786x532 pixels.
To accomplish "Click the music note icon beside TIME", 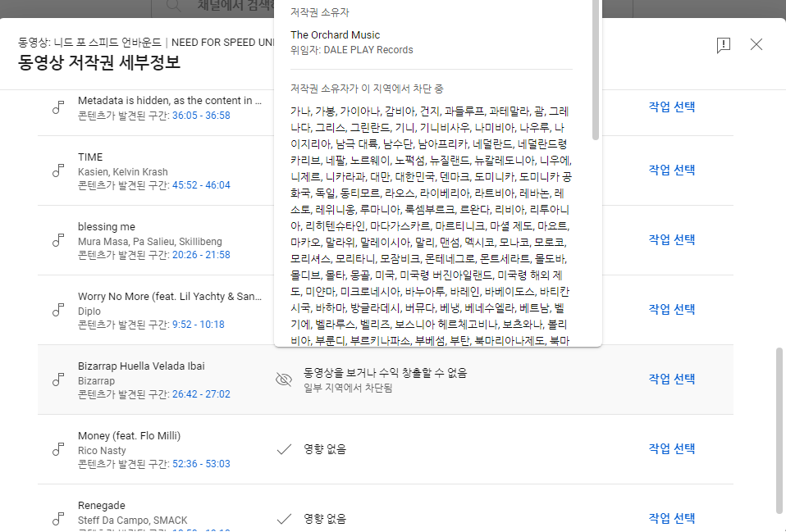I will point(58,171).
